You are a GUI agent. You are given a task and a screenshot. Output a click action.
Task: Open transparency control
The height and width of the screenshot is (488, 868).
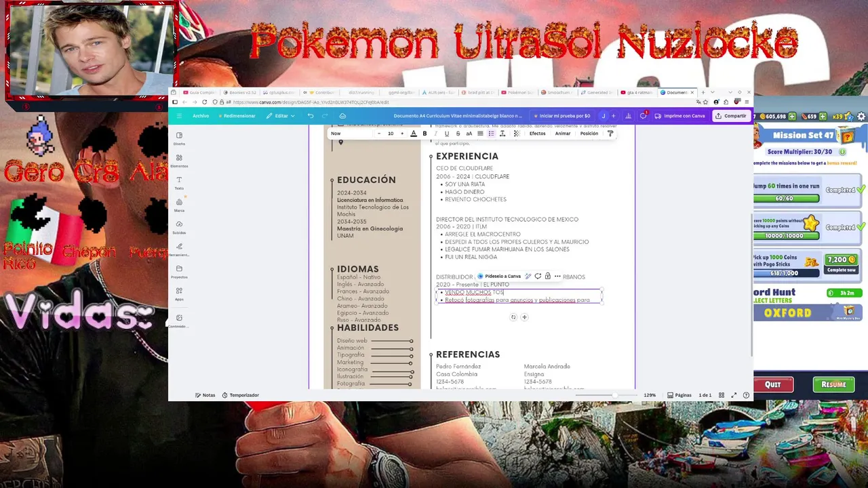pos(516,134)
